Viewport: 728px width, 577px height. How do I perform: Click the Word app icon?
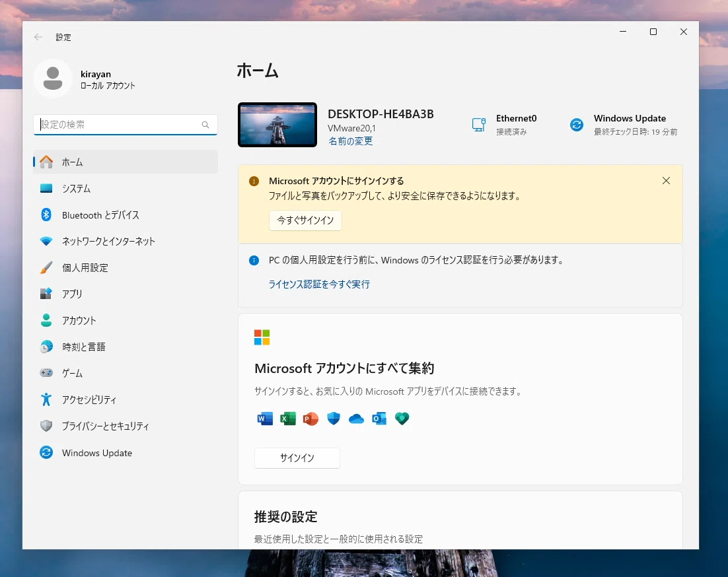pos(265,419)
